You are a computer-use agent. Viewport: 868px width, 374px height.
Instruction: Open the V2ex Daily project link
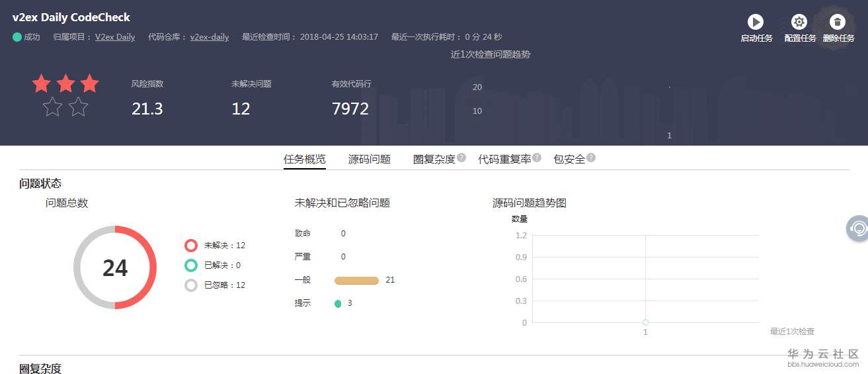(x=115, y=37)
